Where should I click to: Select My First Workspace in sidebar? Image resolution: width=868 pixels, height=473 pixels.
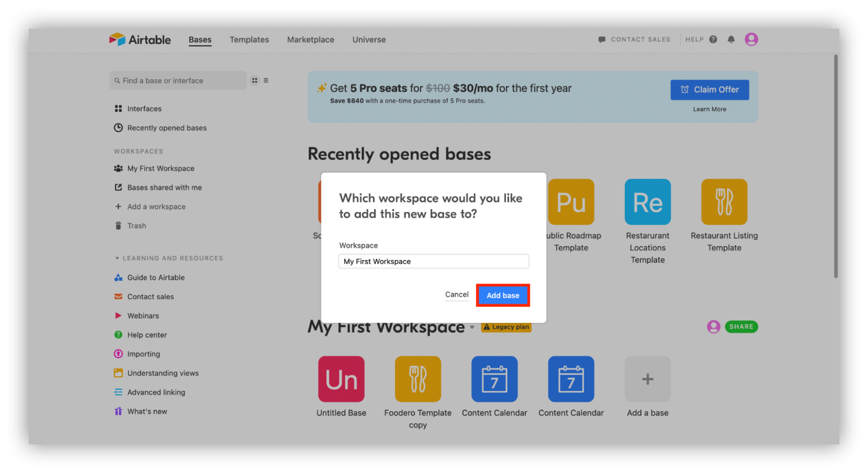click(154, 168)
